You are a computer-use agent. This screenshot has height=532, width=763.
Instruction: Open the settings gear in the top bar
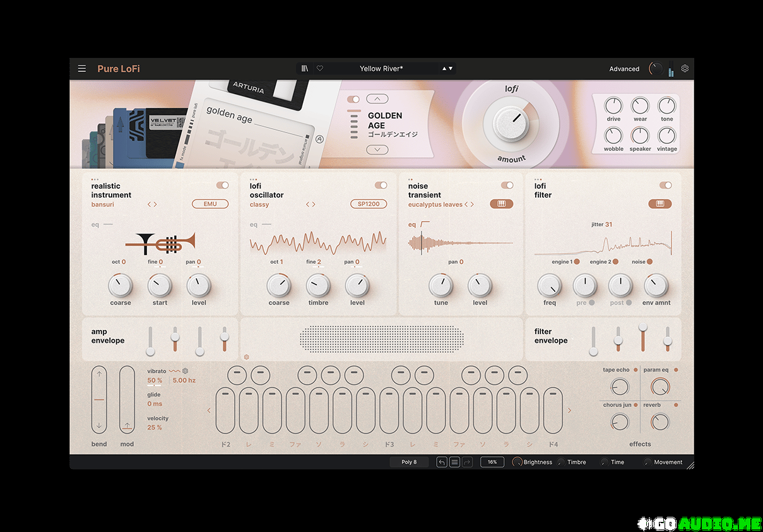(685, 69)
